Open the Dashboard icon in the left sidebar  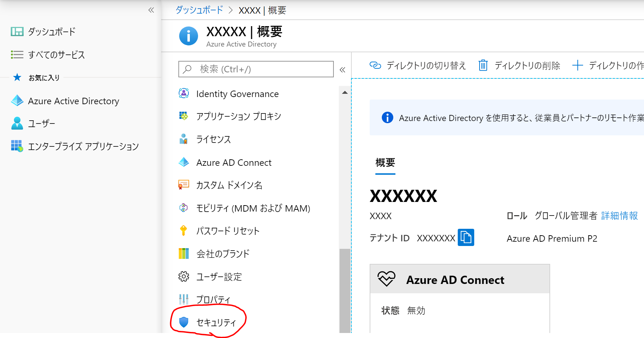tap(17, 32)
